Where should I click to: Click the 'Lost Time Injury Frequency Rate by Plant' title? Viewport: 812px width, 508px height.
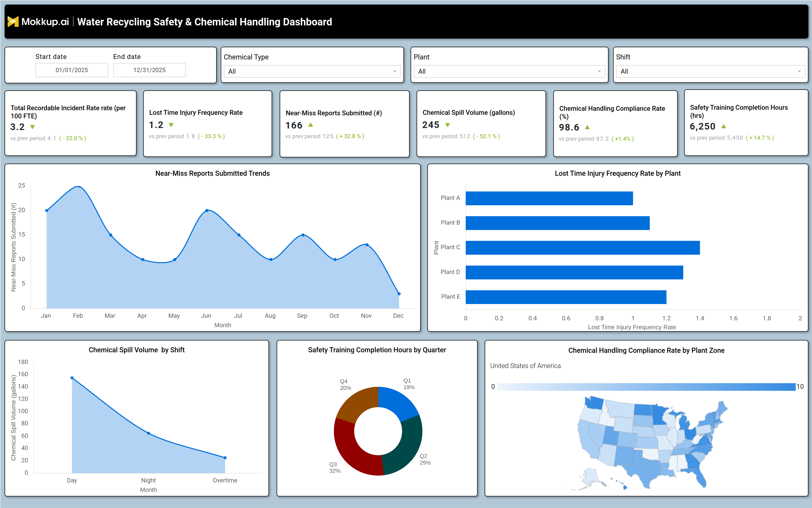pos(617,173)
